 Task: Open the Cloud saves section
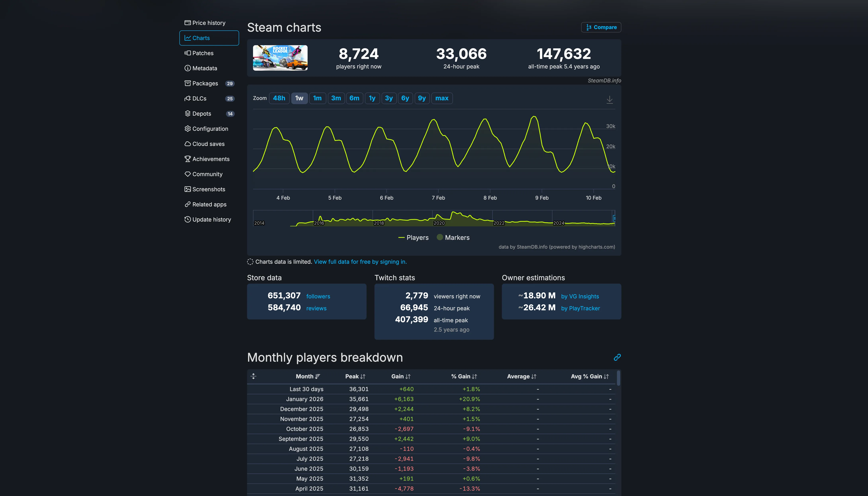coord(208,144)
